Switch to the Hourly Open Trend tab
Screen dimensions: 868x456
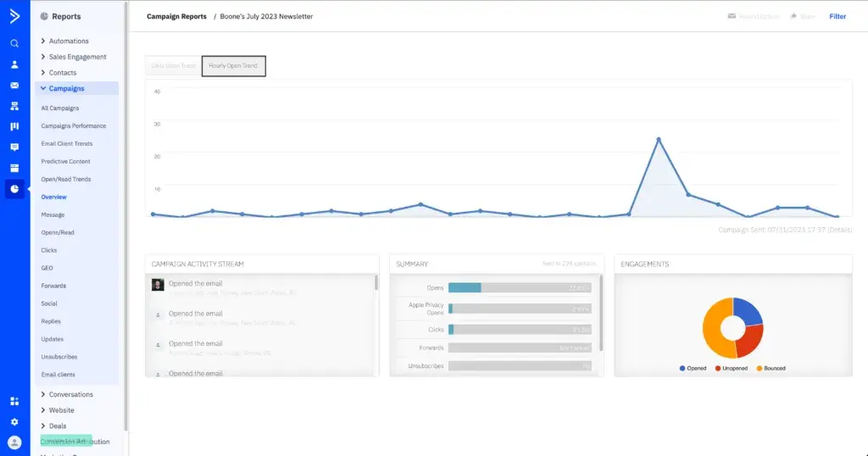233,66
